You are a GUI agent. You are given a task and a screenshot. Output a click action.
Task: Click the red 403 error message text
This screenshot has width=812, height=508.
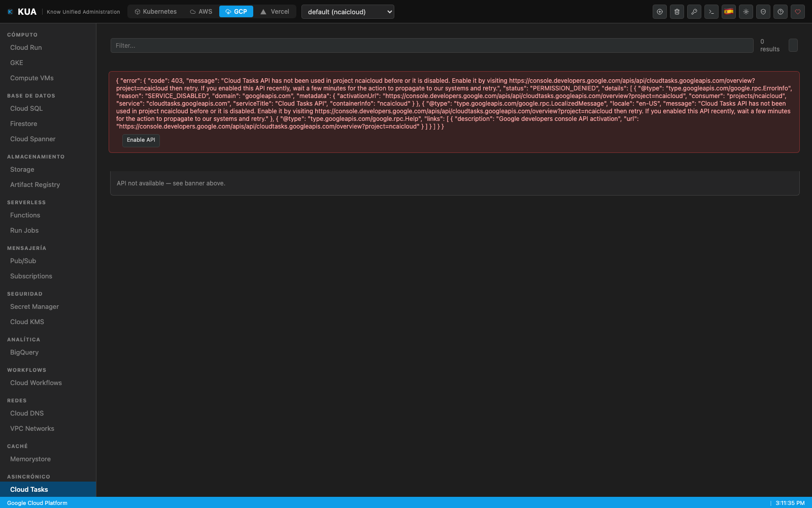coord(454,104)
